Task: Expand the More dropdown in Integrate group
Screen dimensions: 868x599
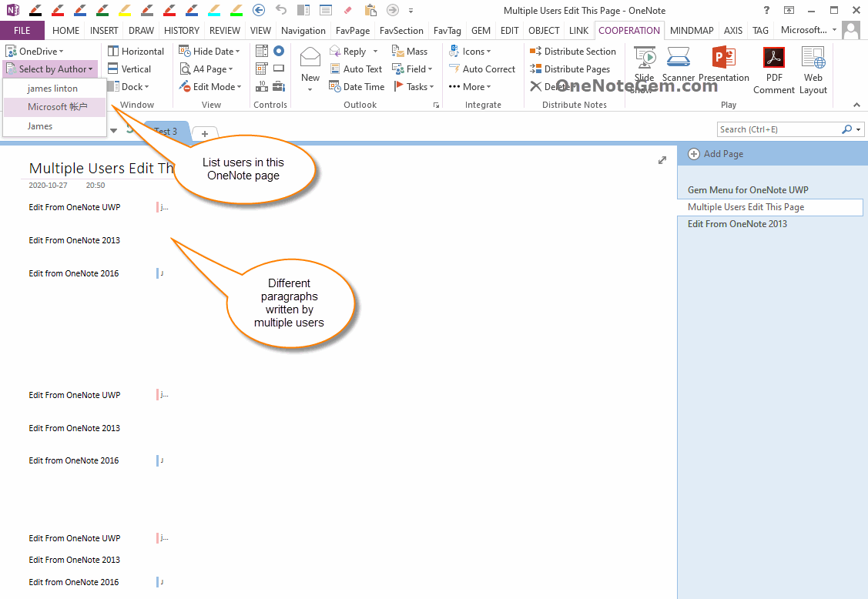Action: (470, 87)
